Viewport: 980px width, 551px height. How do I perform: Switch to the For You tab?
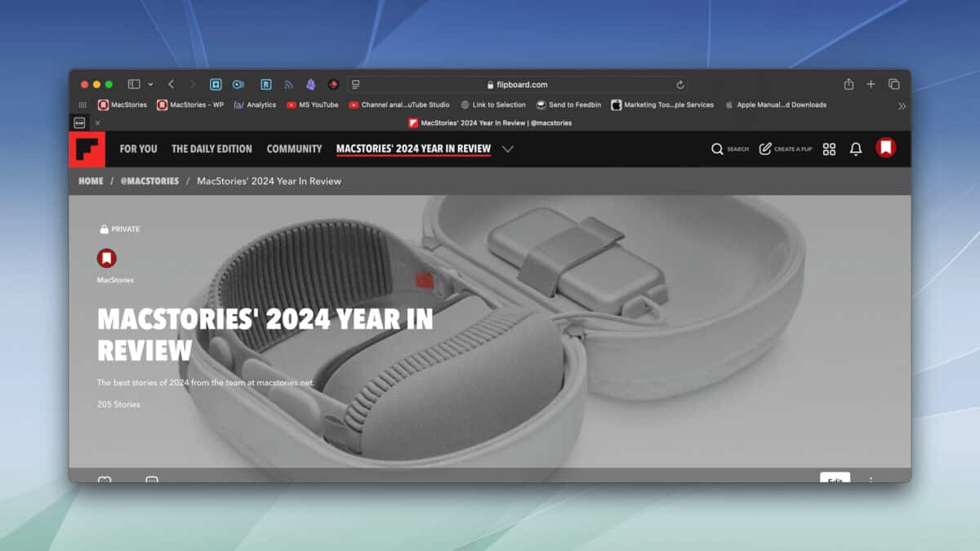click(x=138, y=149)
